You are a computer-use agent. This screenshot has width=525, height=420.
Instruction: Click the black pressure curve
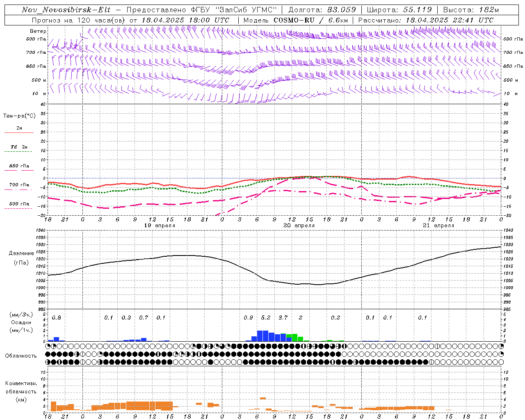pyautogui.click(x=275, y=281)
